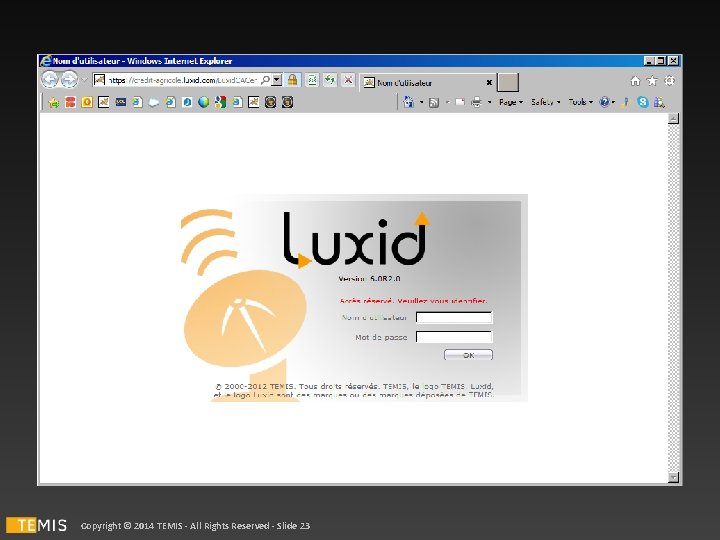Open the green-blue globe favorites shortcut
The width and height of the screenshot is (720, 540).
tap(203, 102)
